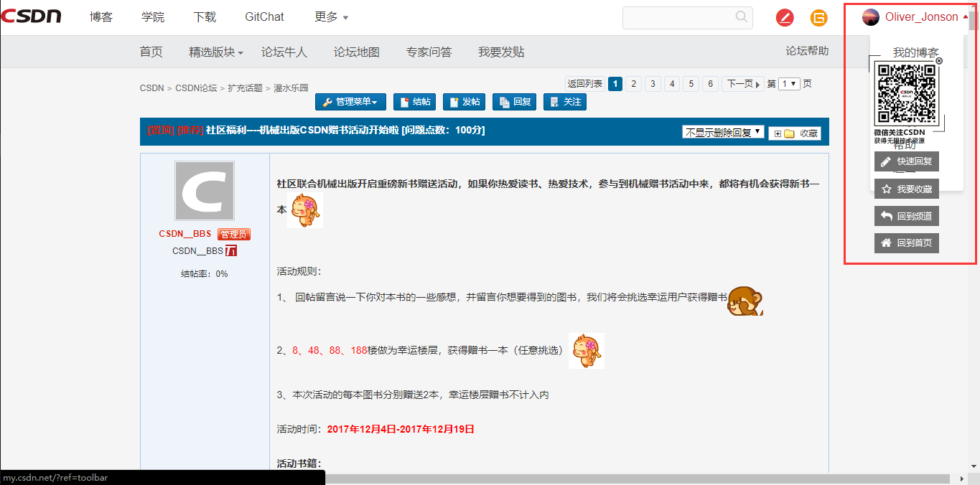The height and width of the screenshot is (485, 980).
Task: Open 学院 in top navigation
Action: coord(153,17)
